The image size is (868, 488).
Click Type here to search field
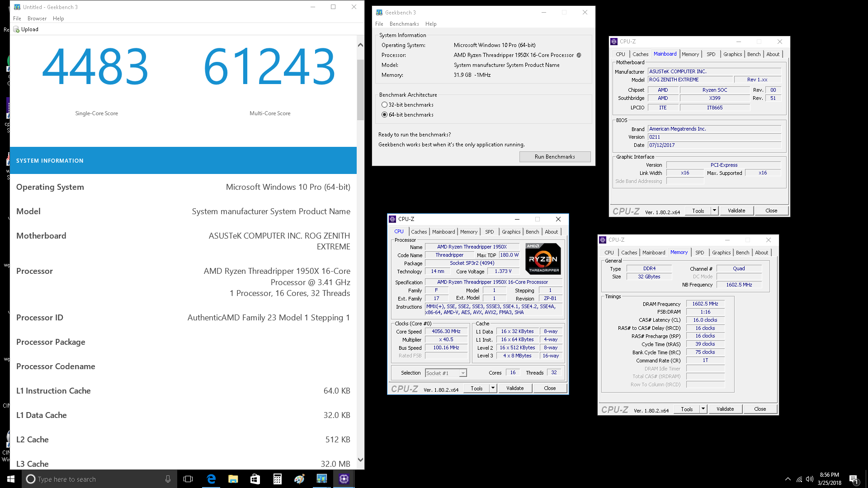click(x=99, y=479)
